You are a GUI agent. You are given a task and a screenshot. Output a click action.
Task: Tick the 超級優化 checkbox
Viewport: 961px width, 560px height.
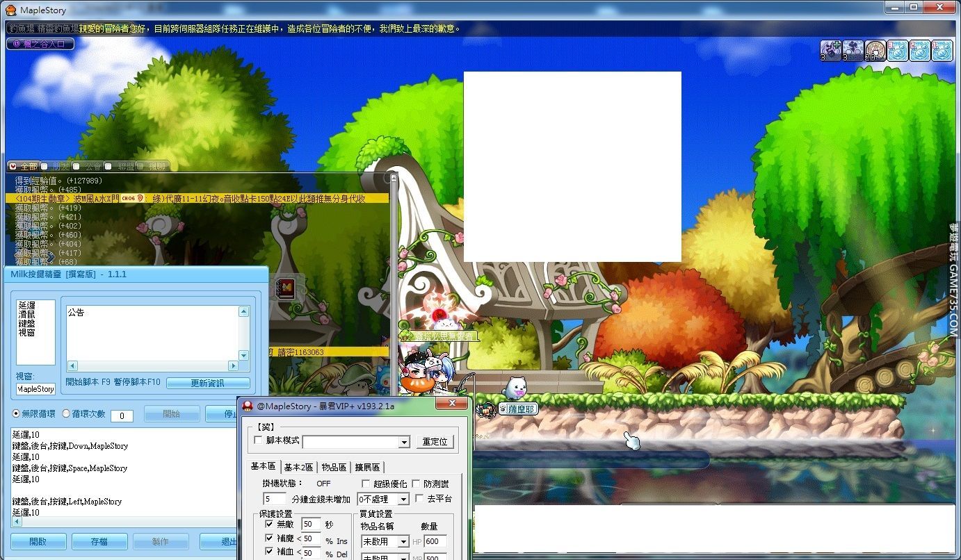pos(366,484)
